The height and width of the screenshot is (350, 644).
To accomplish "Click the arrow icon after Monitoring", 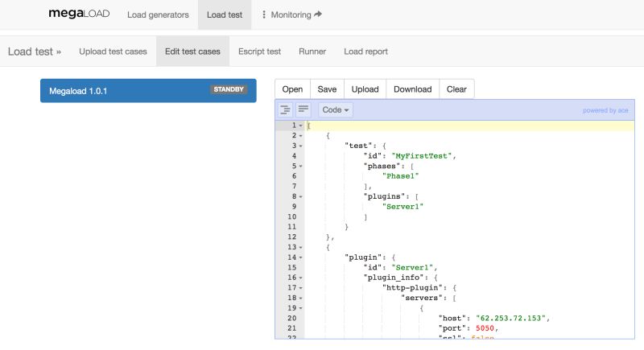I will [x=318, y=14].
